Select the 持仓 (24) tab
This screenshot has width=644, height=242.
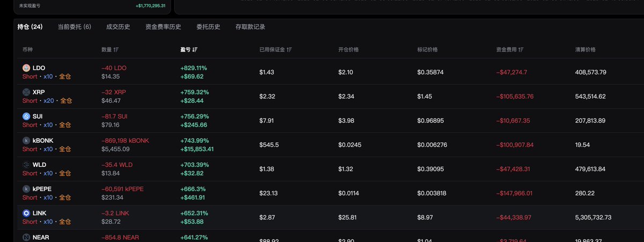[30, 27]
